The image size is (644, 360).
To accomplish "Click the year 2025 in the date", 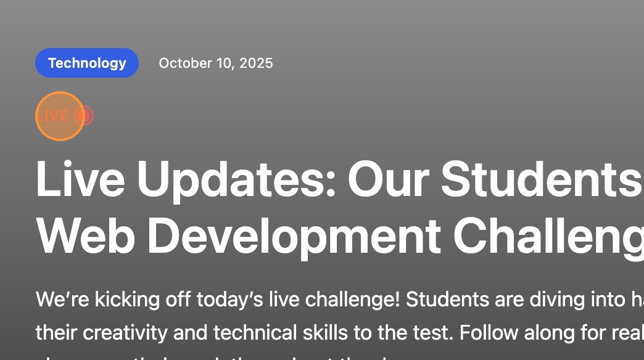I will (256, 63).
